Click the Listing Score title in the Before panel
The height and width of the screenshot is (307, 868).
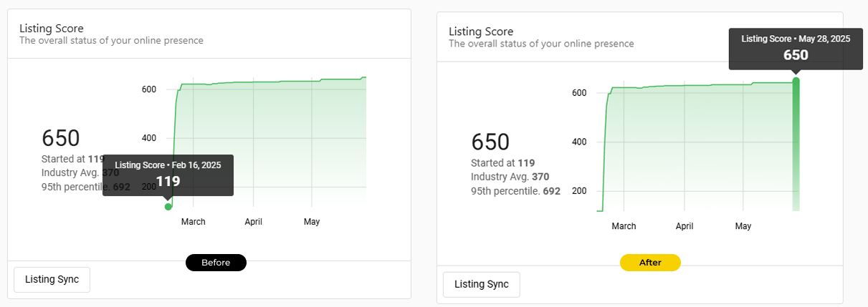[52, 29]
